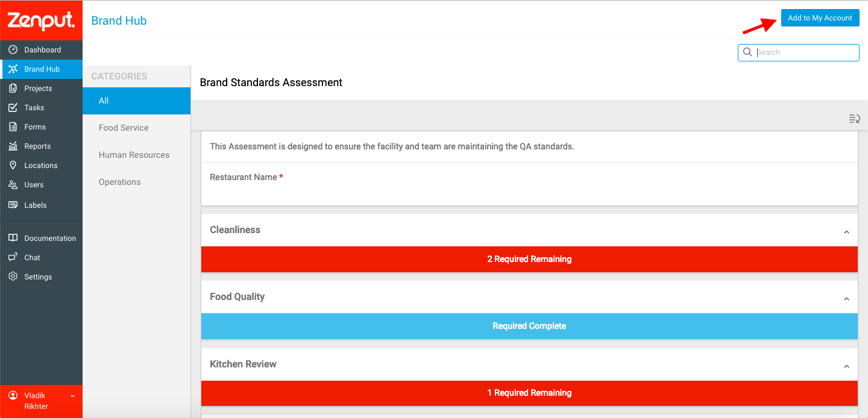868x418 pixels.
Task: Click the Chat speech bubble icon
Action: pyautogui.click(x=13, y=257)
